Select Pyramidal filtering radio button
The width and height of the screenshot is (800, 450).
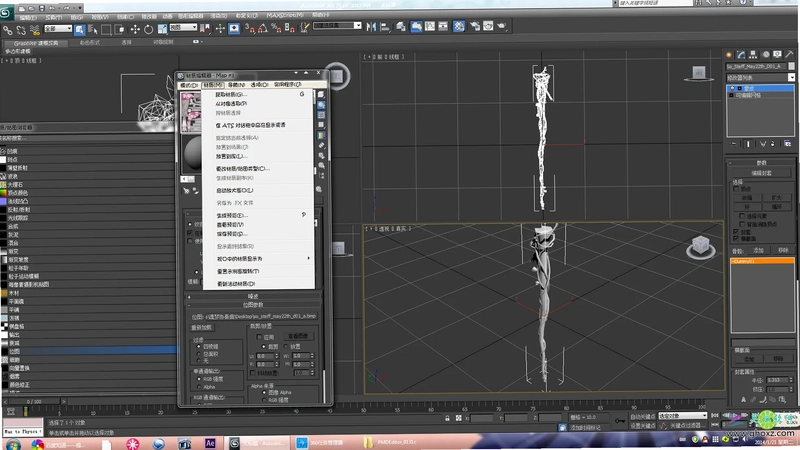click(198, 346)
